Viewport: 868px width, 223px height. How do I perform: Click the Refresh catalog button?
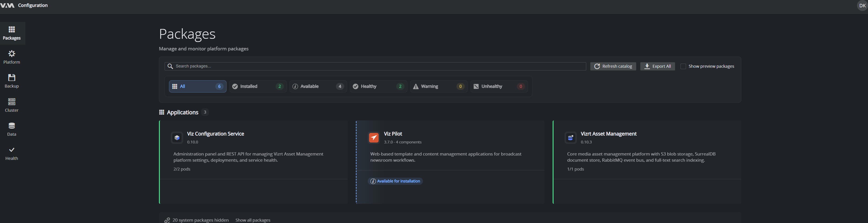pos(613,66)
